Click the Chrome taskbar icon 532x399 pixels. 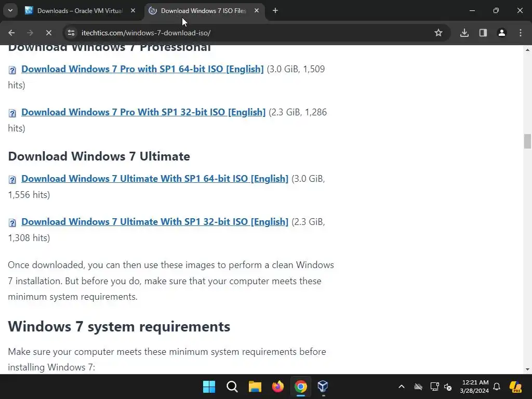pyautogui.click(x=301, y=387)
